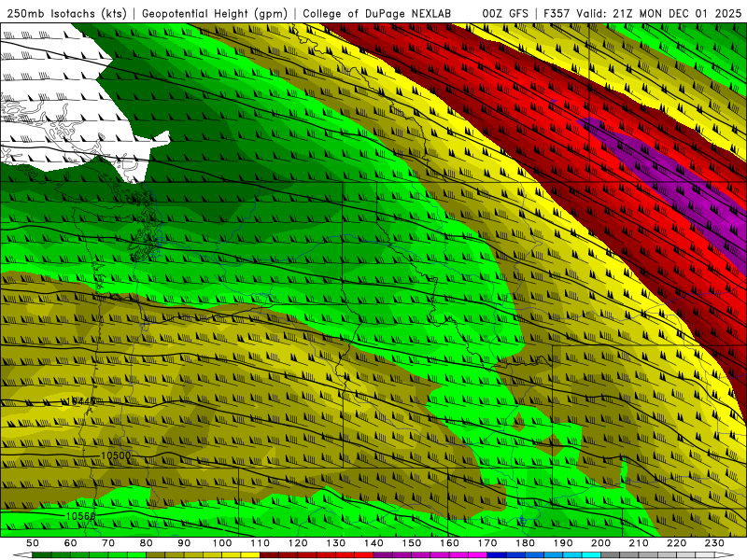The height and width of the screenshot is (560, 747).
Task: Click the 110 label on the color bar
Action: pos(261,543)
